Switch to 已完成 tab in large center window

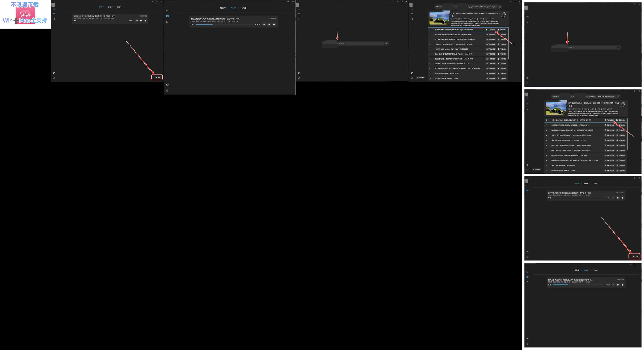click(x=243, y=8)
